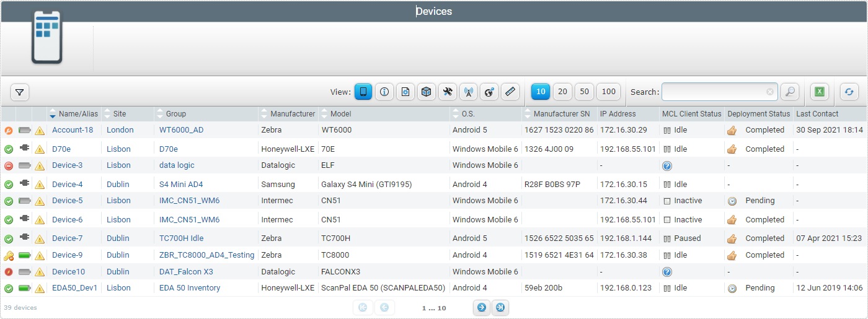
Task: Click the orange status icon for Account-18
Action: click(x=9, y=131)
